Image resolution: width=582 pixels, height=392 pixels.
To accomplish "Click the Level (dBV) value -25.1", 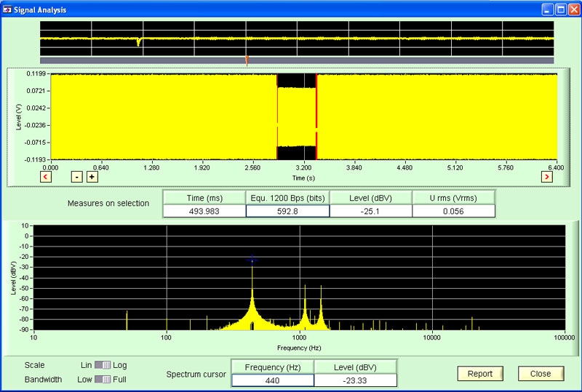I will click(x=370, y=211).
